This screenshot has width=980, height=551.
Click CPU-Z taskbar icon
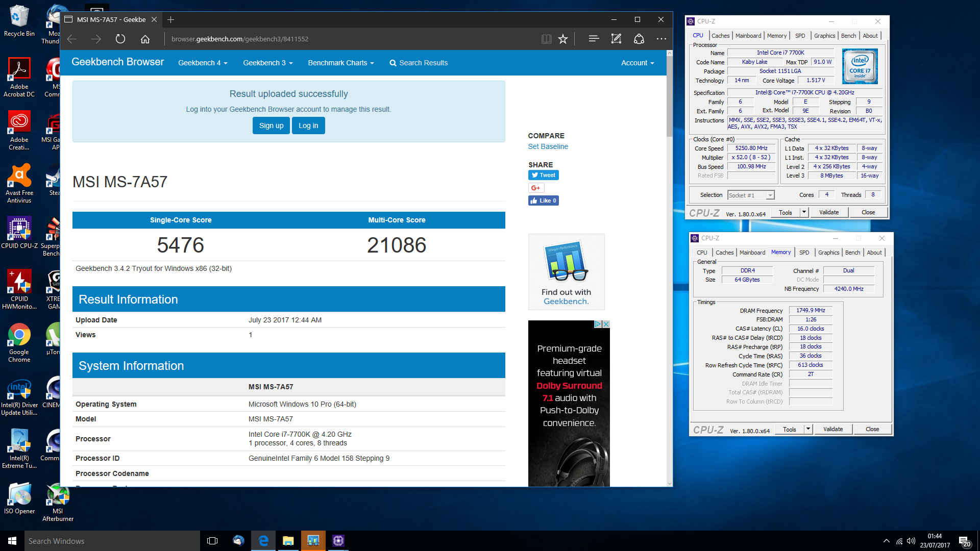(338, 541)
